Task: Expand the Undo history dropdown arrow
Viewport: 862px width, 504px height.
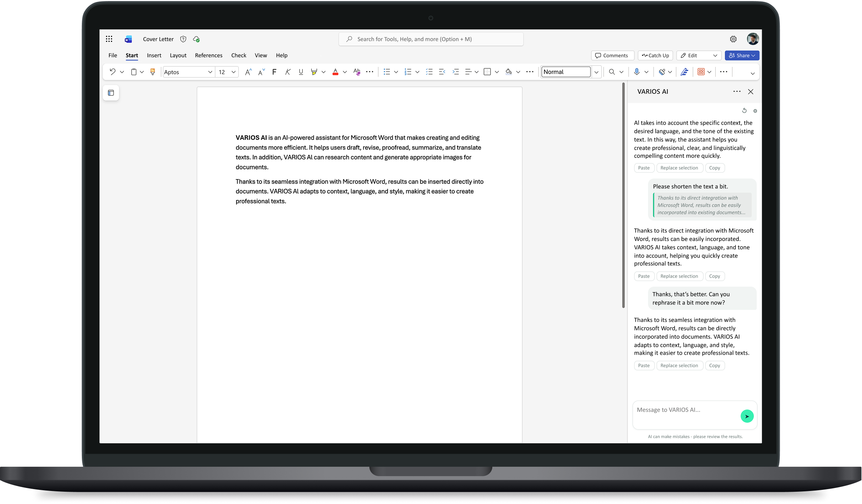Action: [122, 72]
